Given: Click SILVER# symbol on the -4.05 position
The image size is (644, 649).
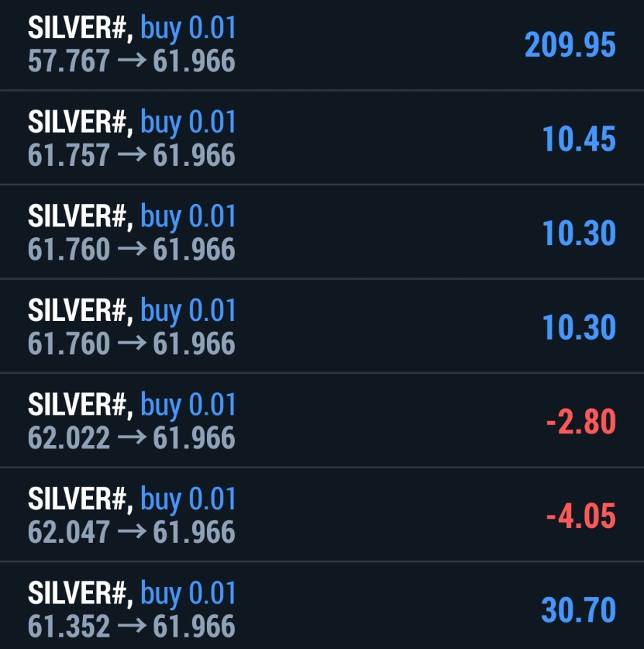Looking at the screenshot, I should pos(80,500).
